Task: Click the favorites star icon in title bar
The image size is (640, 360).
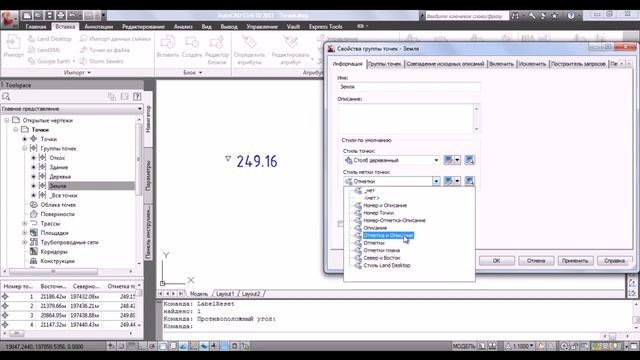Action: (554, 16)
